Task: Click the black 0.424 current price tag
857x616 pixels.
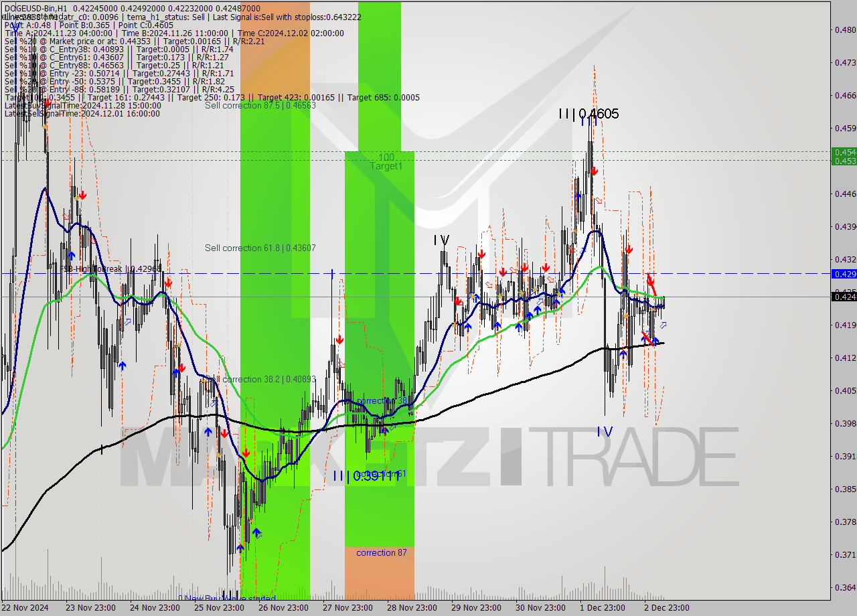Action: tap(844, 296)
